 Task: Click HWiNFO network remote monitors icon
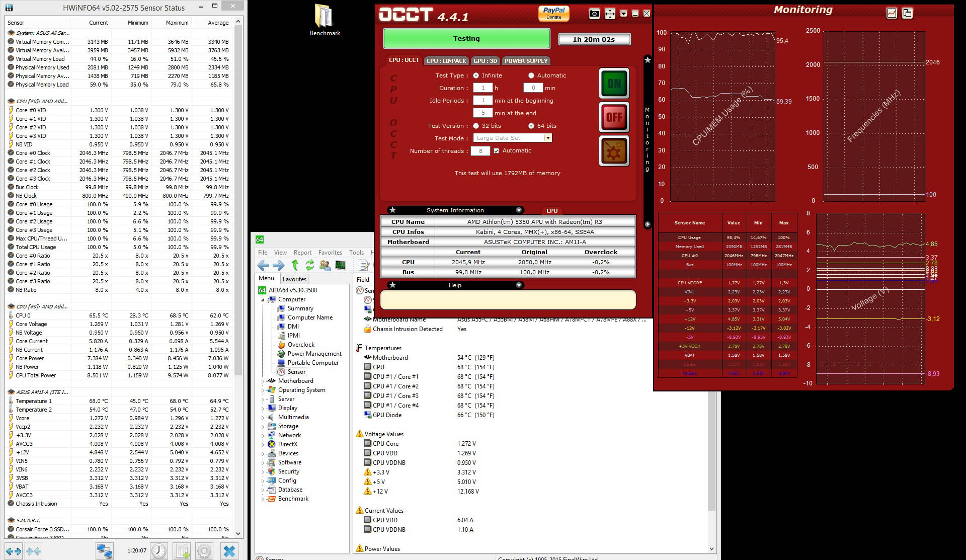104,551
